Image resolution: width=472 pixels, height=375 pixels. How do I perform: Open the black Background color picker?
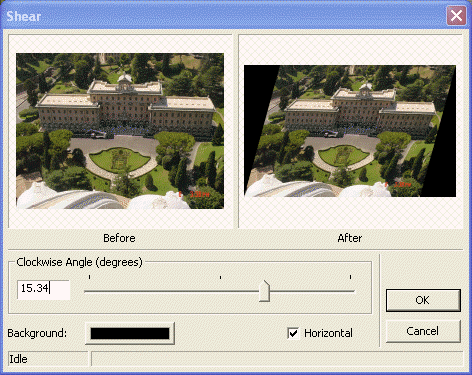(130, 333)
